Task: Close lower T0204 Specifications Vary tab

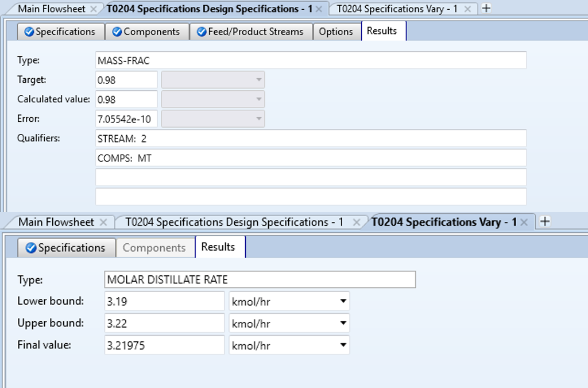Action: click(x=524, y=222)
